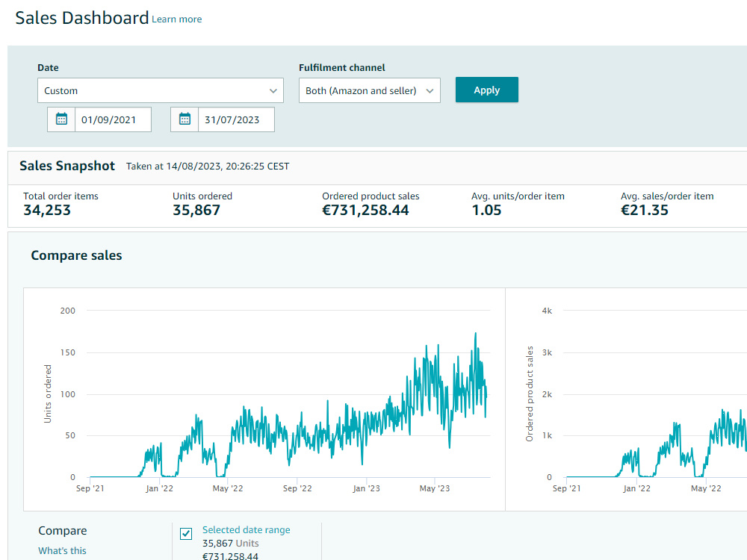Screen dimensions: 747x560
Task: Click the Units ordered line chart peak
Action: click(475, 334)
